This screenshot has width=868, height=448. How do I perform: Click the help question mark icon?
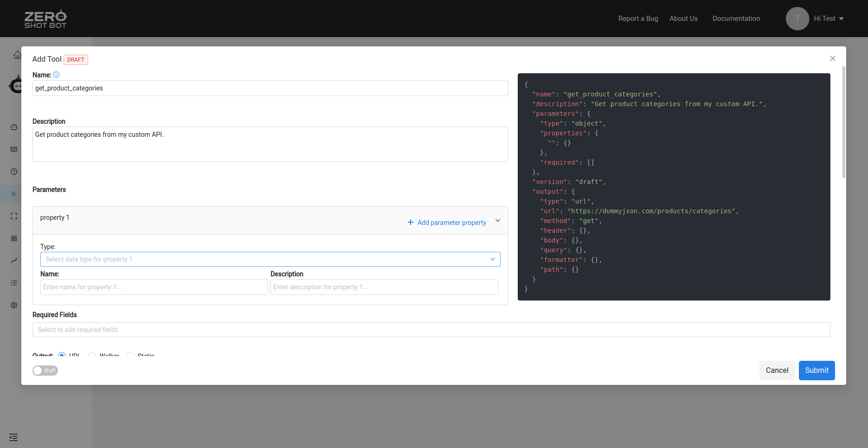pos(14,172)
